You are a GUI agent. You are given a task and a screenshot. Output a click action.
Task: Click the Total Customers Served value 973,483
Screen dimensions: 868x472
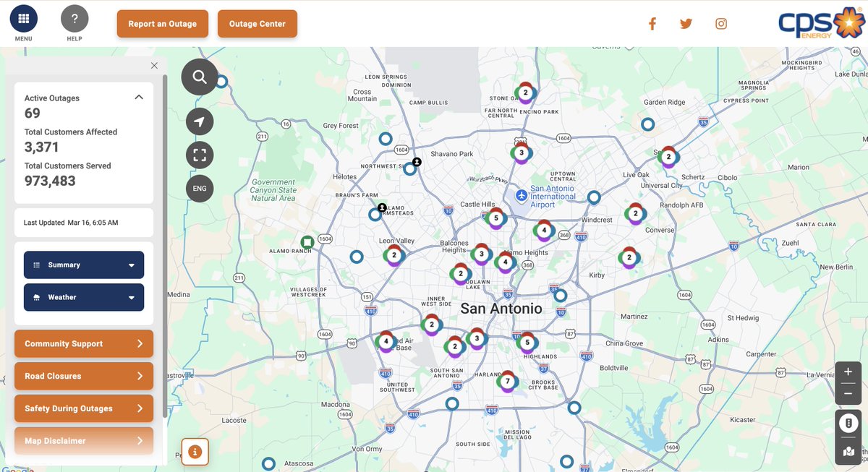point(50,181)
